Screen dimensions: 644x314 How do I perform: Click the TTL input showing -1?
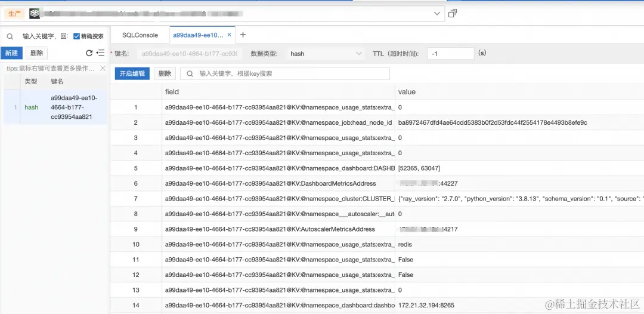[451, 54]
